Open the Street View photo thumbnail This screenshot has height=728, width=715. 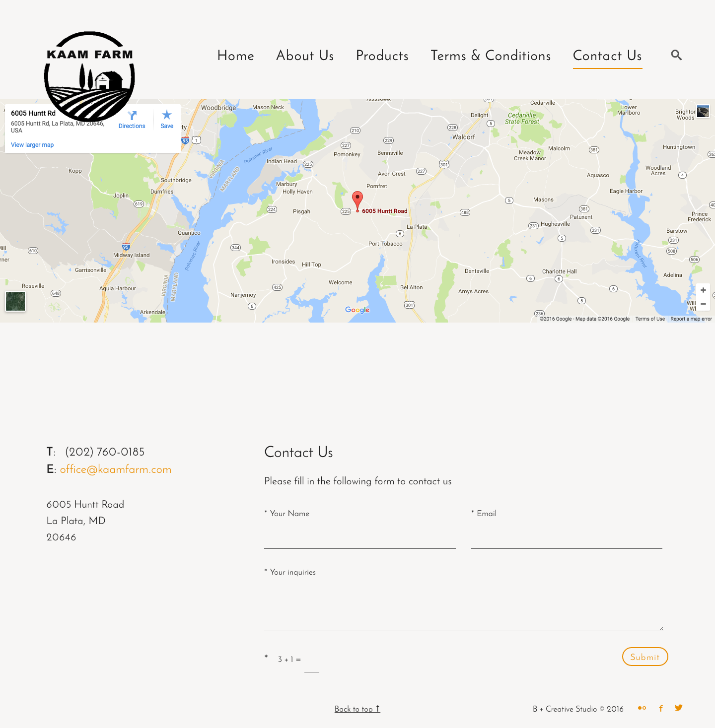pyautogui.click(x=703, y=111)
